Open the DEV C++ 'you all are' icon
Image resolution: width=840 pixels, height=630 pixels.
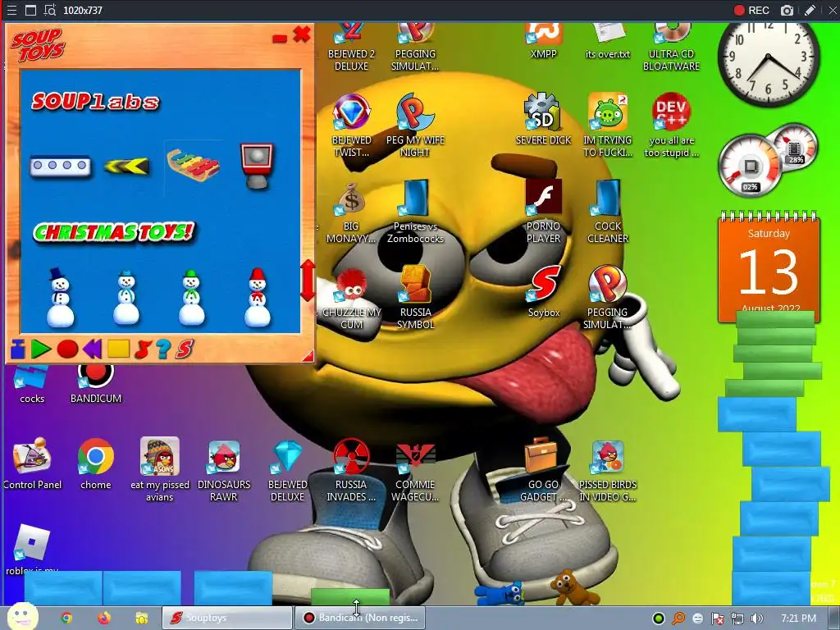[671, 125]
